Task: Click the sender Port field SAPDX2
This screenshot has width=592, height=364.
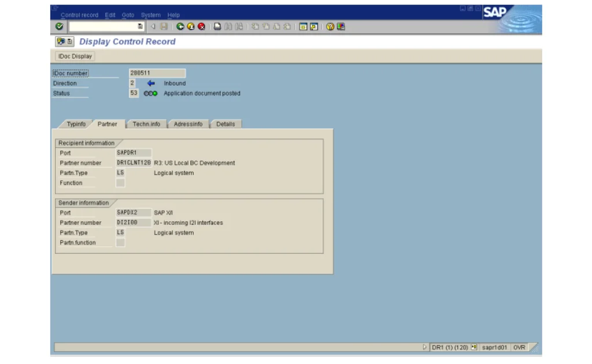Action: click(x=134, y=213)
